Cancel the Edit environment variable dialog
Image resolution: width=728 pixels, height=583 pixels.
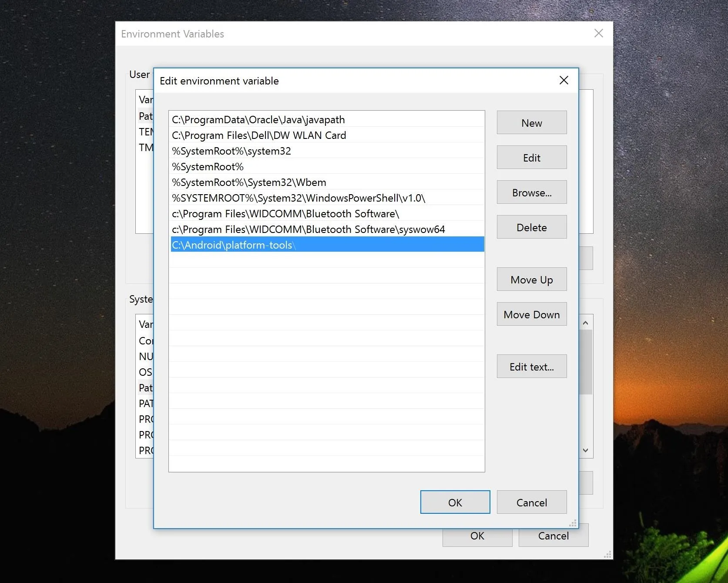point(532,502)
